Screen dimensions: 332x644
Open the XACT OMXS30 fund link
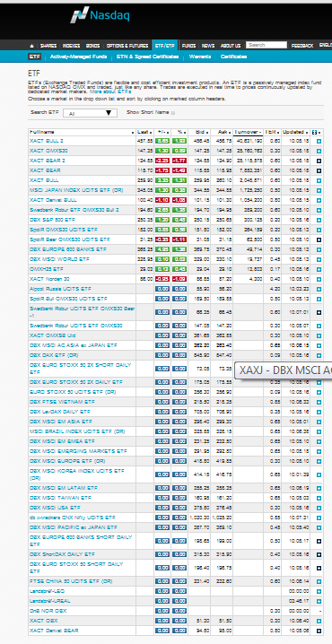click(48, 152)
